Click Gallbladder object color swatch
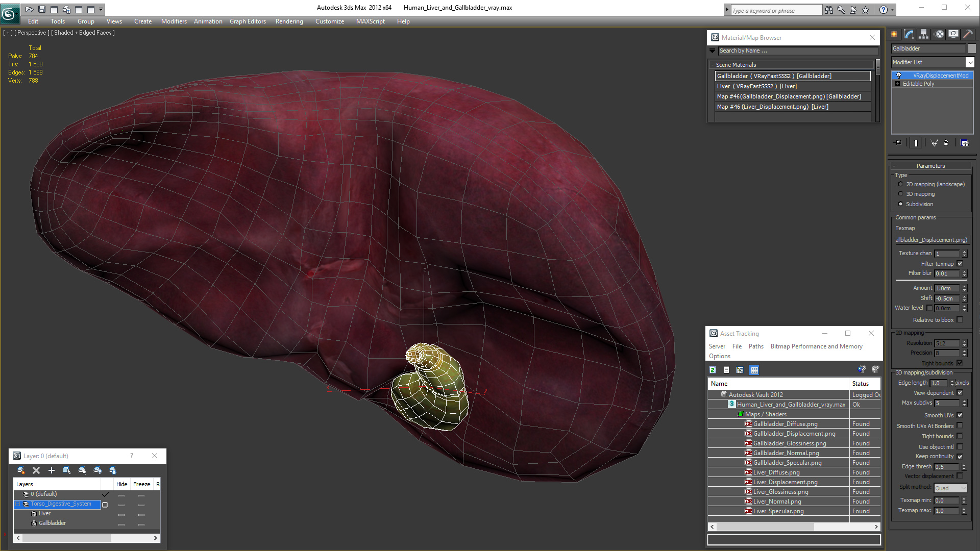980x551 pixels. (972, 48)
